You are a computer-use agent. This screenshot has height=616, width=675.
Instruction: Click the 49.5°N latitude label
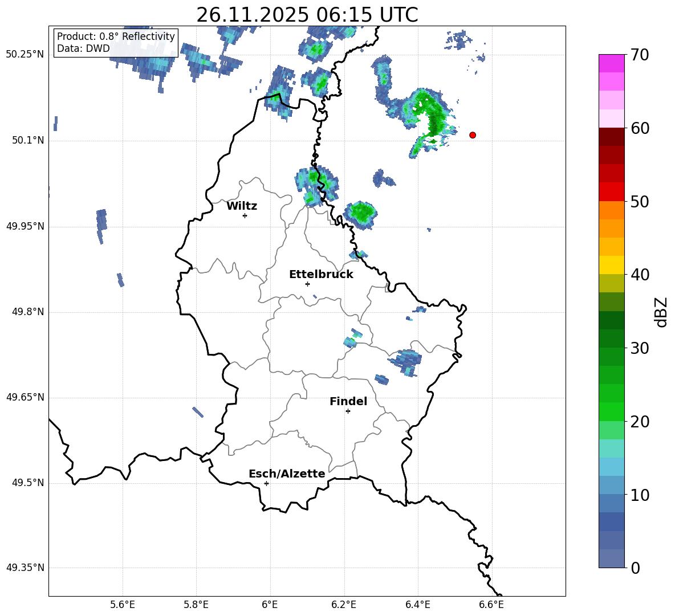coord(28,483)
